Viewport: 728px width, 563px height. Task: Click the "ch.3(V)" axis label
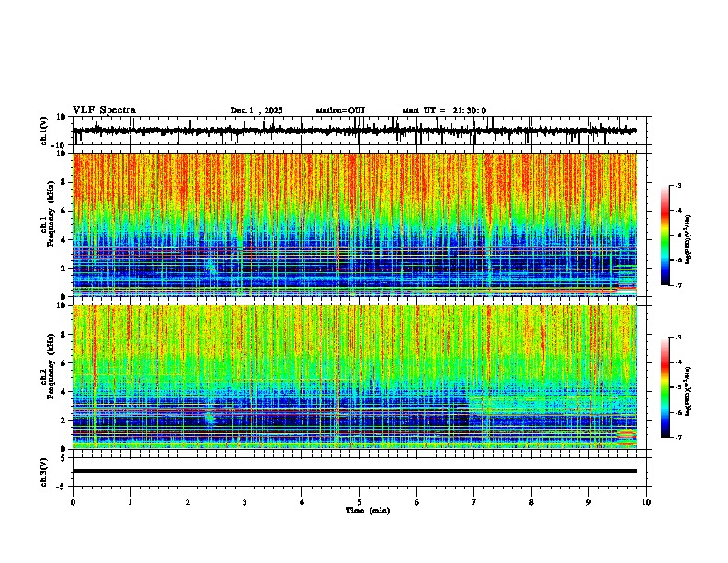[x=44, y=472]
